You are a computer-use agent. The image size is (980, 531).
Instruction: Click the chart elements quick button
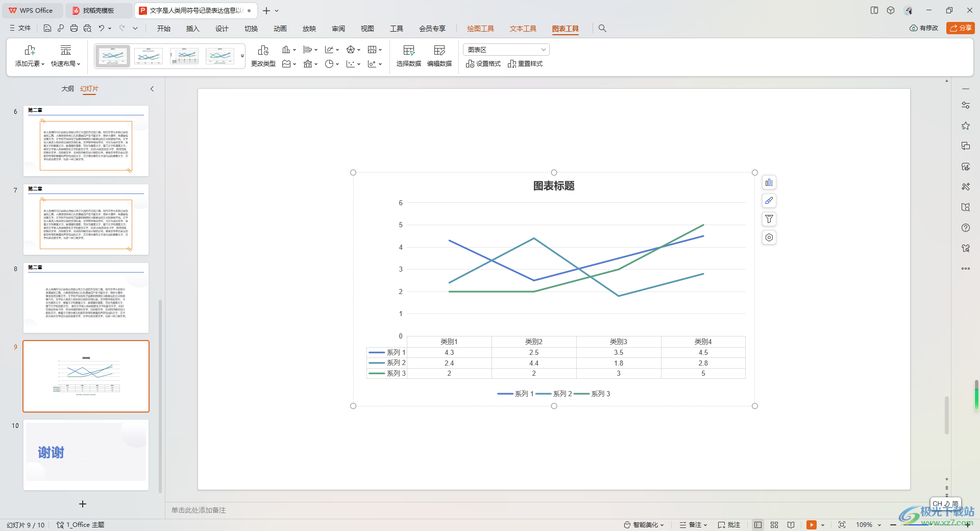769,183
